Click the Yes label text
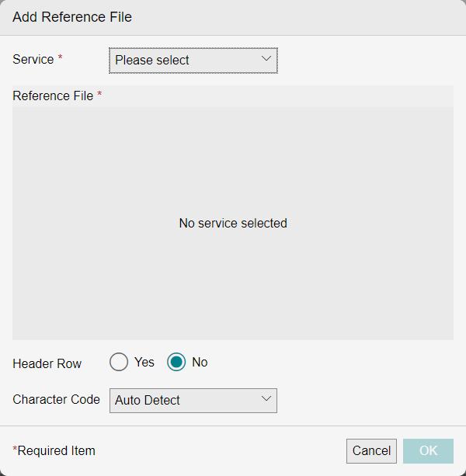Image resolution: width=466 pixels, height=476 pixels. click(144, 362)
